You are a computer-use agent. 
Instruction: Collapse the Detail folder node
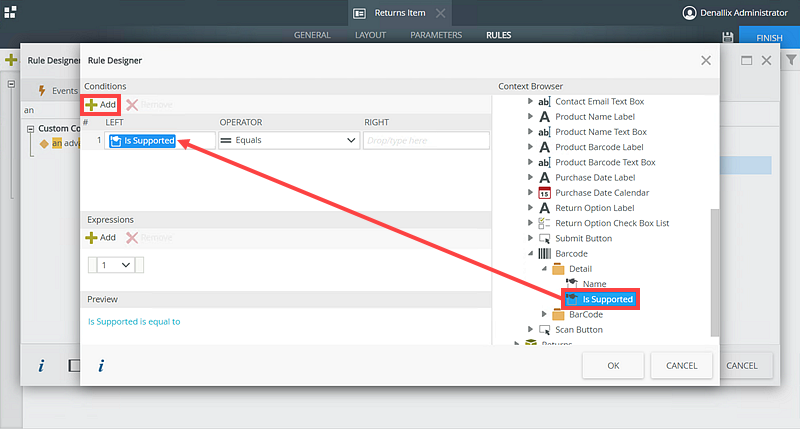(x=544, y=269)
